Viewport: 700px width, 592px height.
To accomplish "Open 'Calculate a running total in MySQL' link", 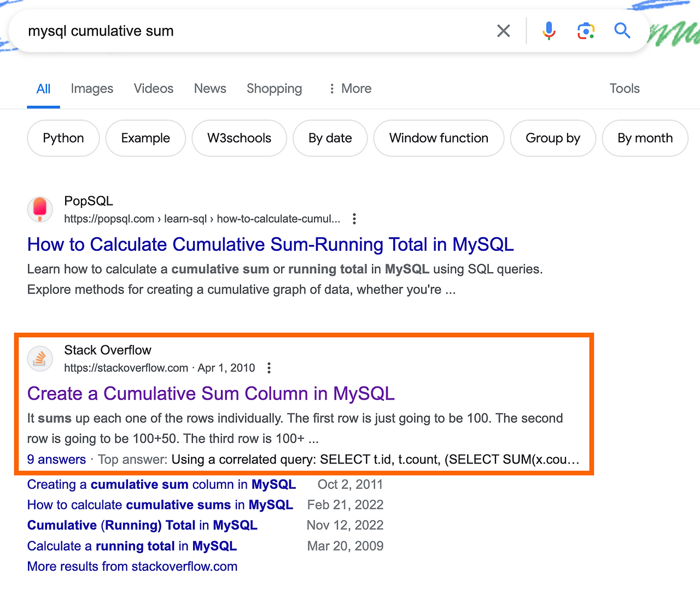I will (x=132, y=546).
